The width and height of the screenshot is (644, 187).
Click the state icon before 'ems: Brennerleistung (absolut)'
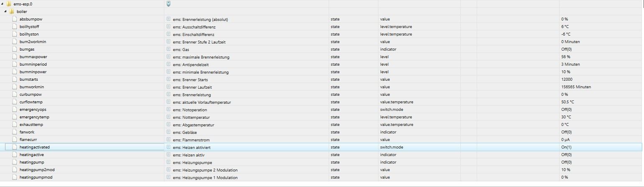click(x=169, y=19)
